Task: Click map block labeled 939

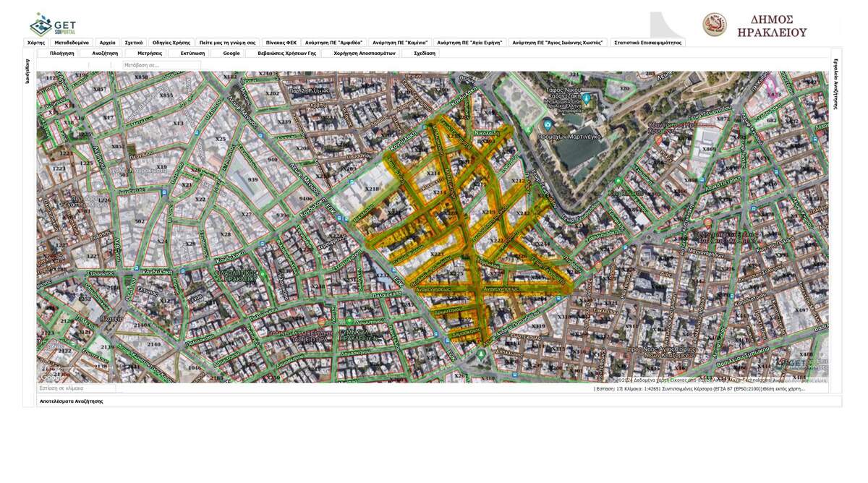Action: (252, 179)
